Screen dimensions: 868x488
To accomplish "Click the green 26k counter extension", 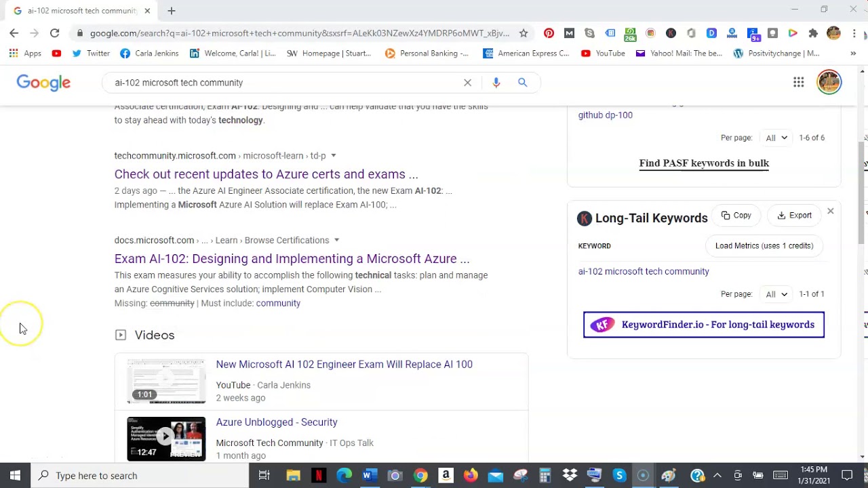I will tap(630, 33).
